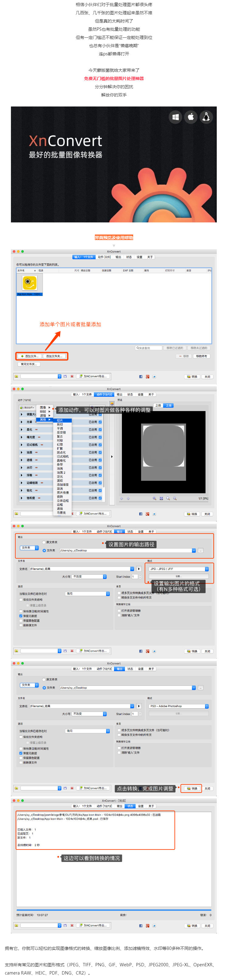
Task: Click the path browse '...' button in JPG output window
Action: (x=201, y=550)
